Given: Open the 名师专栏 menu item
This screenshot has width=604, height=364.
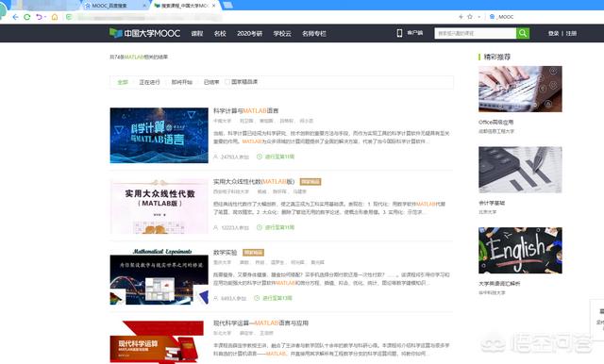Looking at the screenshot, I should click(314, 33).
